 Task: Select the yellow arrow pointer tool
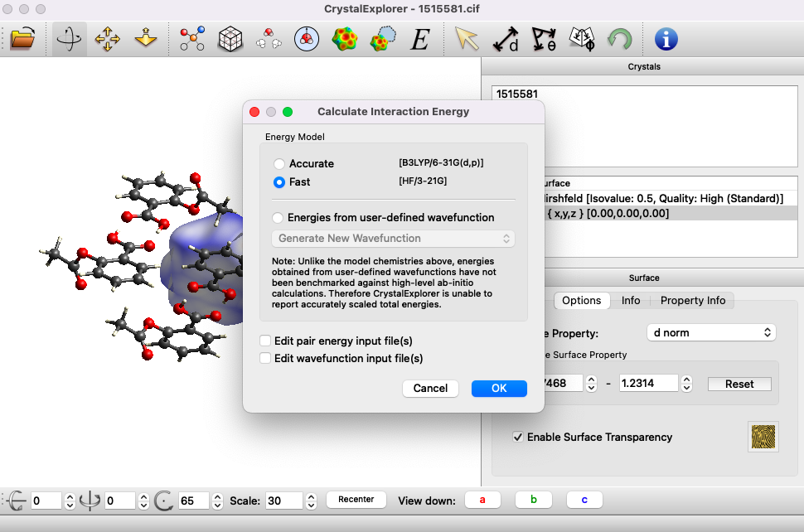point(467,39)
